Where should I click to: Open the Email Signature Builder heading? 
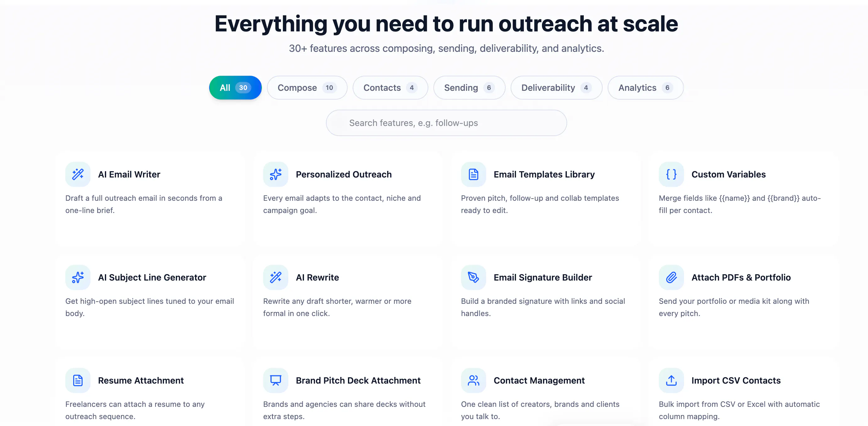coord(543,277)
